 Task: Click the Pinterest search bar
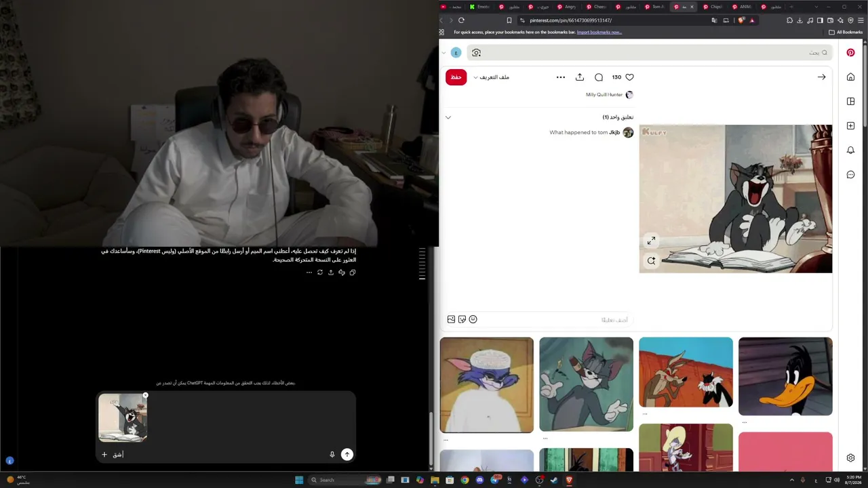point(650,52)
